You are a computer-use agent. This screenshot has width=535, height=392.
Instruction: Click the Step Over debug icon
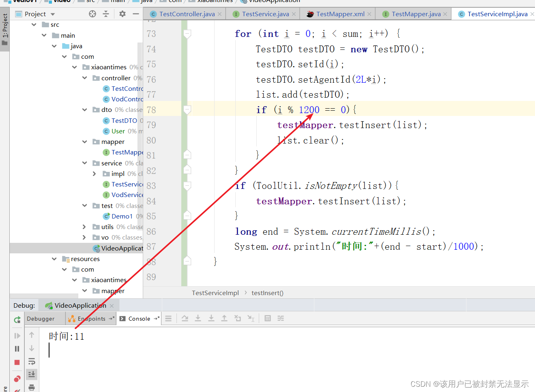click(185, 319)
